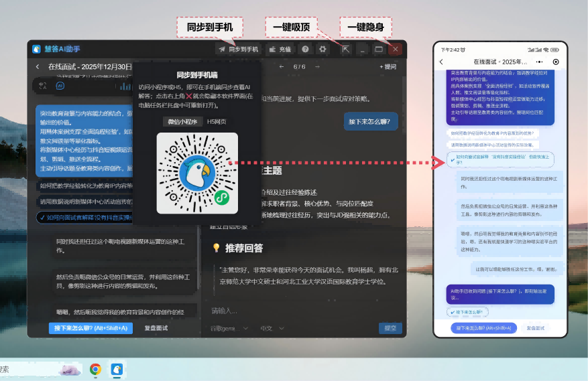Click the 请输入 text input field

pyautogui.click(x=302, y=311)
